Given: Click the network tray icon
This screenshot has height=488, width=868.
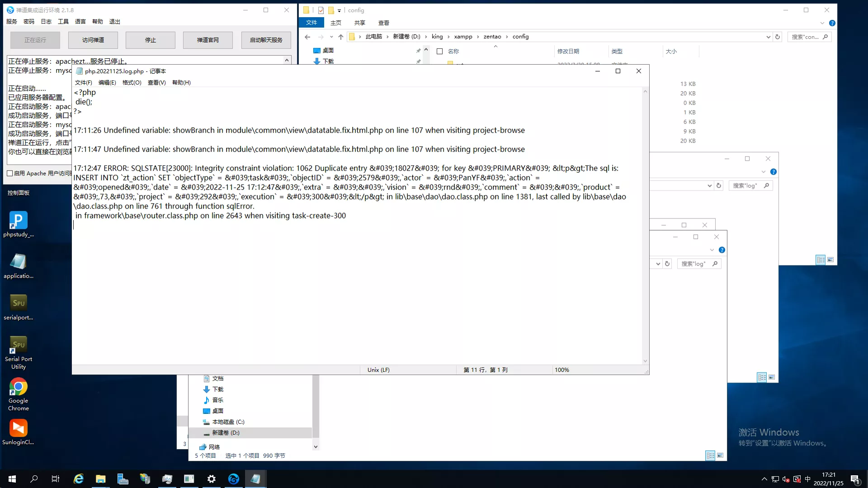Looking at the screenshot, I should coord(775,479).
